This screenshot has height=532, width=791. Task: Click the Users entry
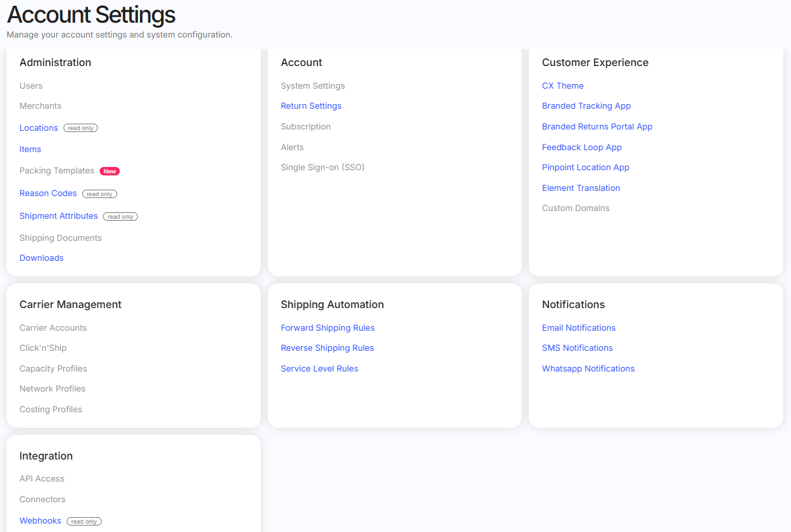31,86
